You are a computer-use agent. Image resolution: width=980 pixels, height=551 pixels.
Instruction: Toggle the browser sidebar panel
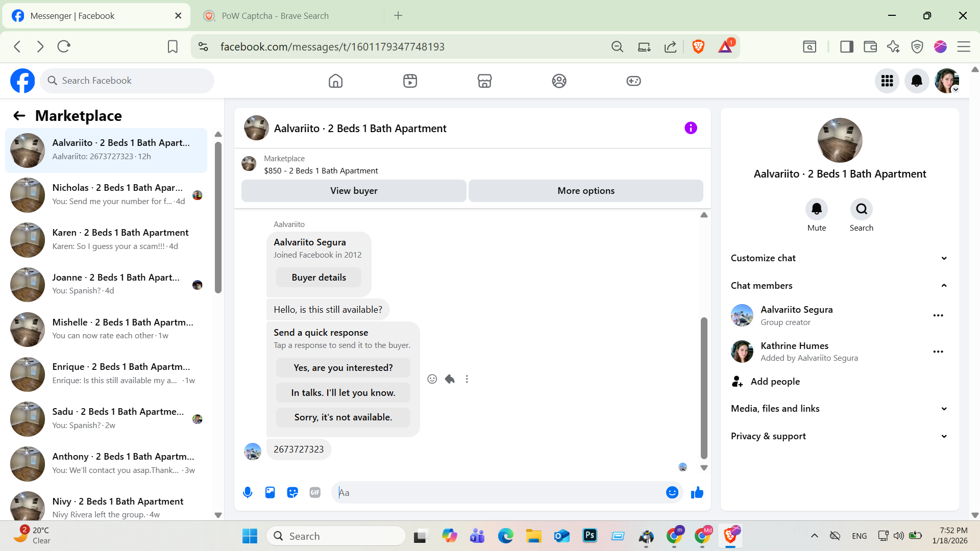tap(847, 46)
